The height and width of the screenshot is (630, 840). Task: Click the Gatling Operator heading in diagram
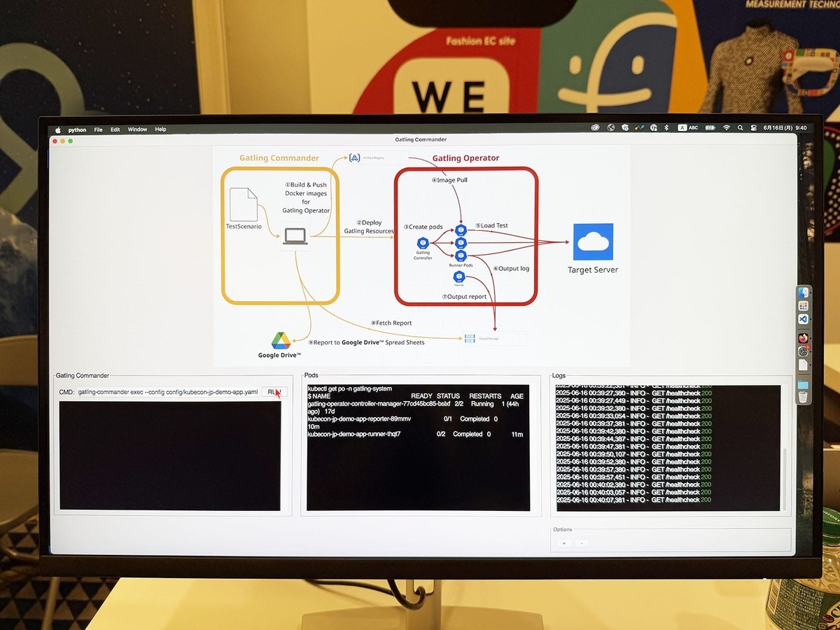(x=465, y=158)
